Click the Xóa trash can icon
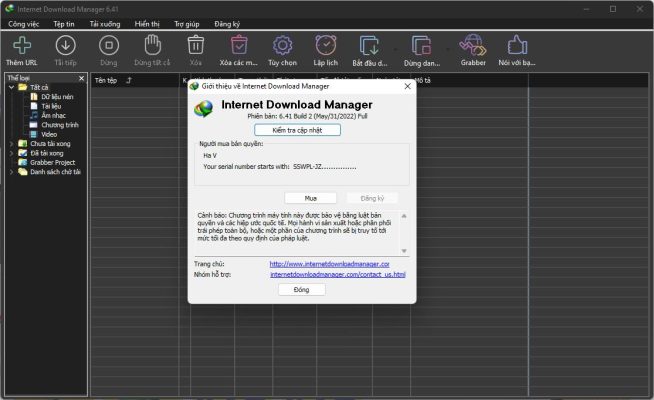 [196, 45]
